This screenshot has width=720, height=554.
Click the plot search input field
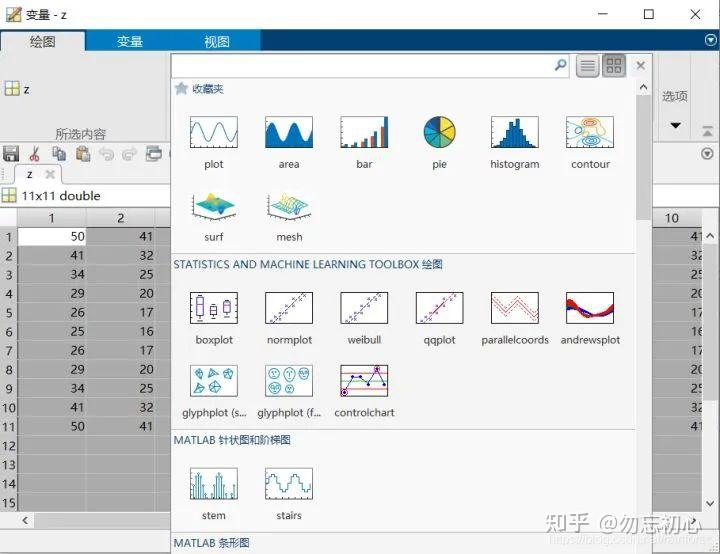(363, 66)
